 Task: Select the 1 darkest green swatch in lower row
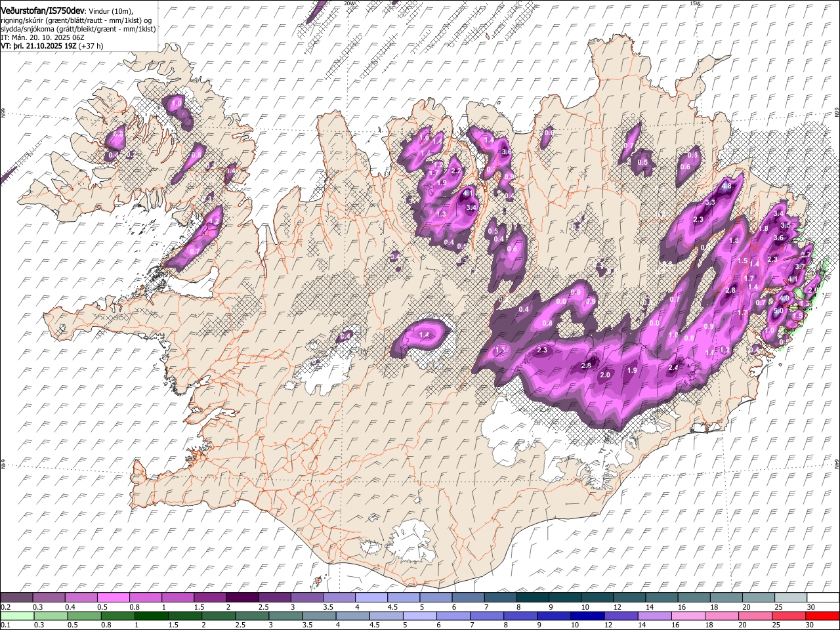pos(151,616)
